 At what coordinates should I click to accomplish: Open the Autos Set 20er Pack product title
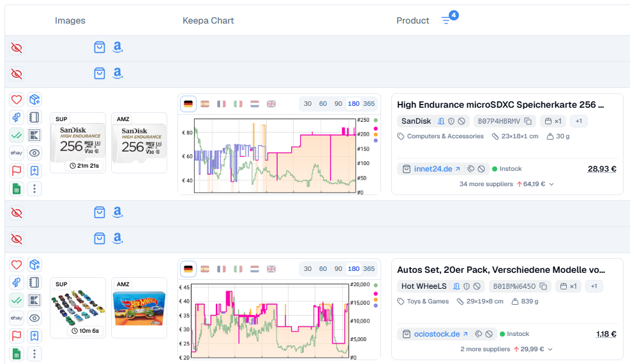[x=501, y=270]
